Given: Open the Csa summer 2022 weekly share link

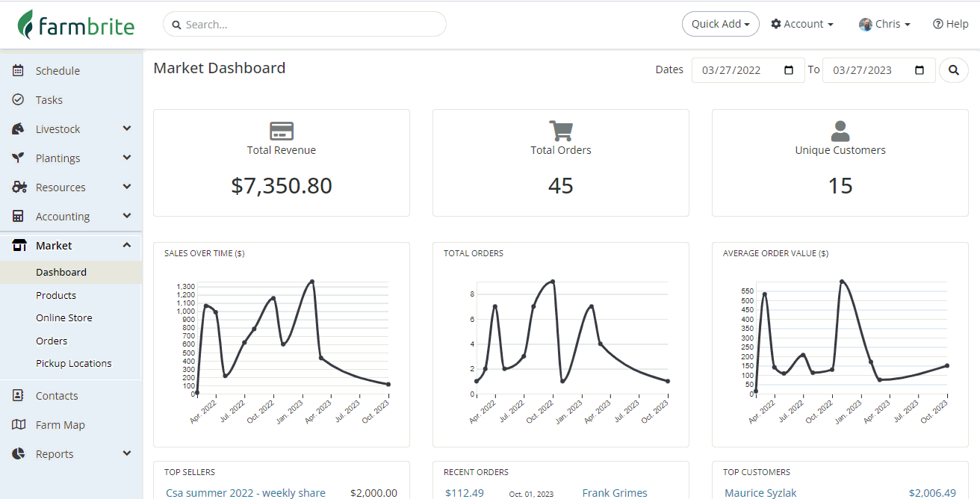Looking at the screenshot, I should pos(246,493).
